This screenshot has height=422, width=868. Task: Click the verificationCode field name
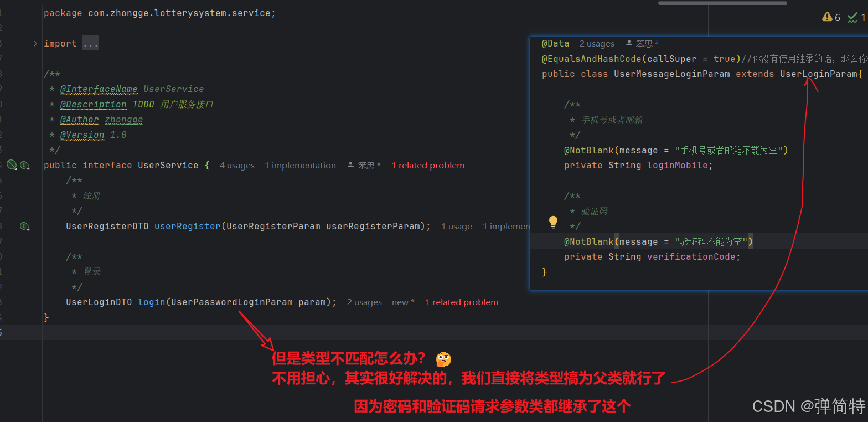691,256
